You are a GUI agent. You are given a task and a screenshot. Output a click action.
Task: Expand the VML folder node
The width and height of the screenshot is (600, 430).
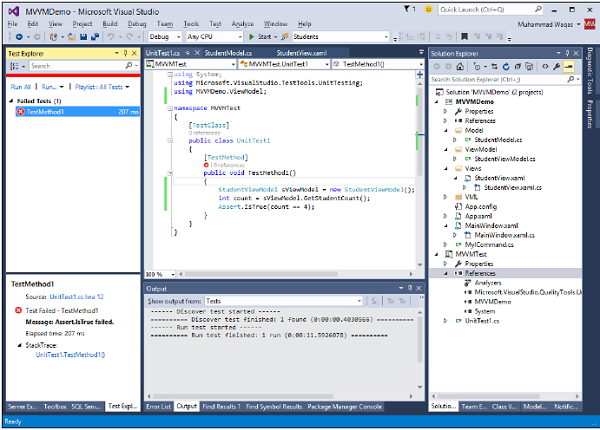pos(447,197)
